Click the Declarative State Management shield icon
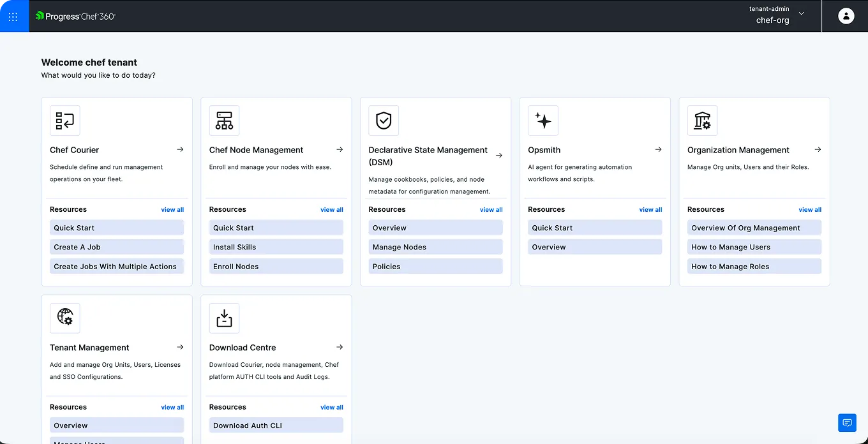The width and height of the screenshot is (868, 444). (x=384, y=121)
